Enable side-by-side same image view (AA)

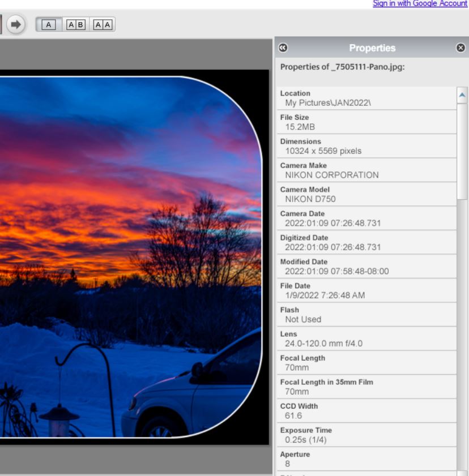pos(103,24)
